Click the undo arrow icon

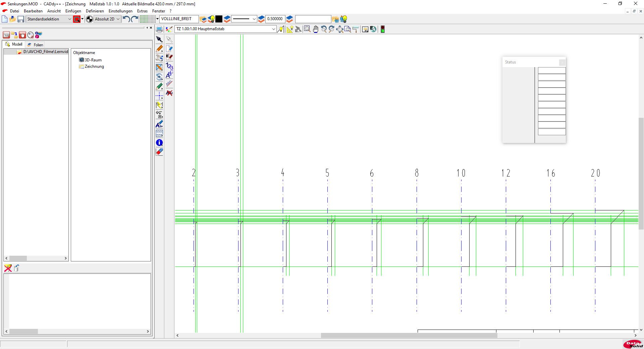click(126, 19)
